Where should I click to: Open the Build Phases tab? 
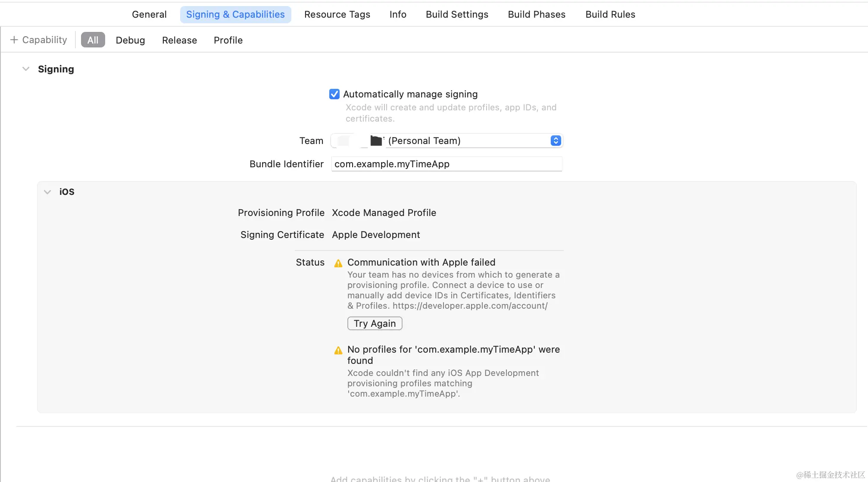pyautogui.click(x=537, y=14)
